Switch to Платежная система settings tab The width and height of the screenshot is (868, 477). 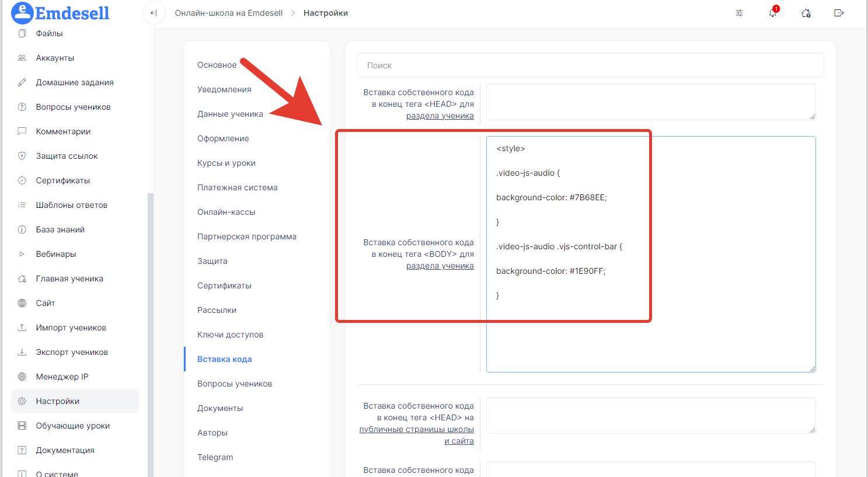(237, 187)
